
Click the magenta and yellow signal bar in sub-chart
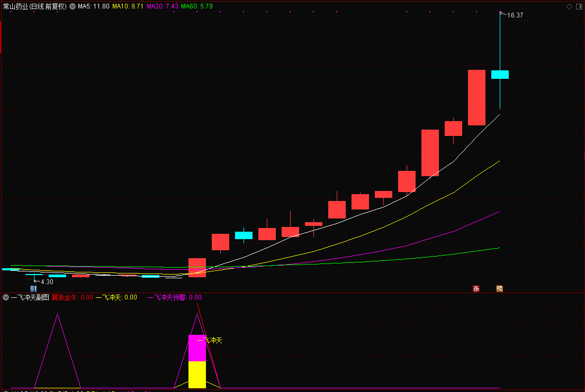point(197,361)
